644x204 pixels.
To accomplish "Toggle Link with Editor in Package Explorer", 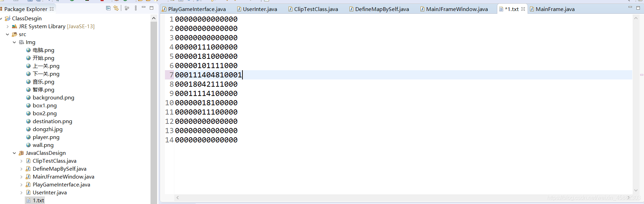I will pyautogui.click(x=116, y=8).
